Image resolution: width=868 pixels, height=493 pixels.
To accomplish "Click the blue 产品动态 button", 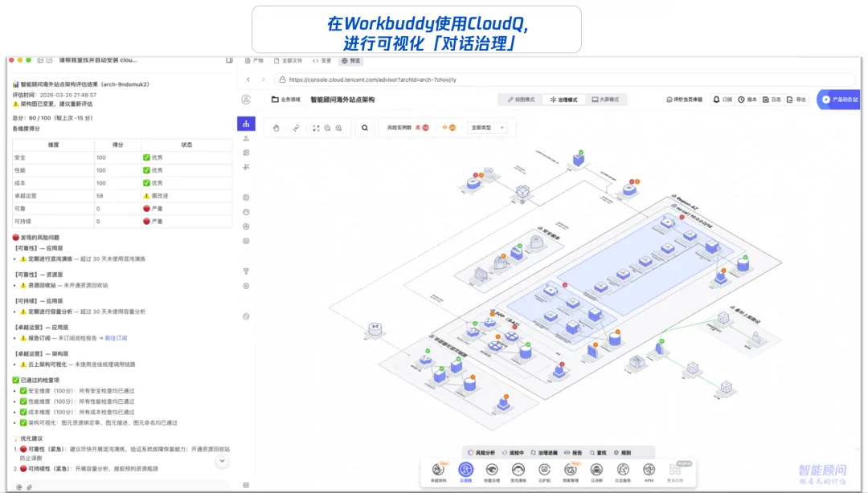I will coord(838,100).
